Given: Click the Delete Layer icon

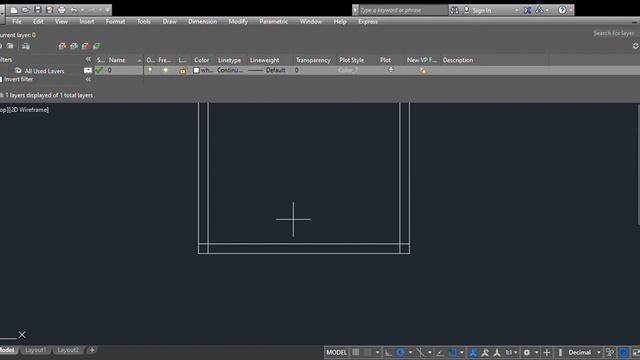Looking at the screenshot, I should click(x=86, y=46).
